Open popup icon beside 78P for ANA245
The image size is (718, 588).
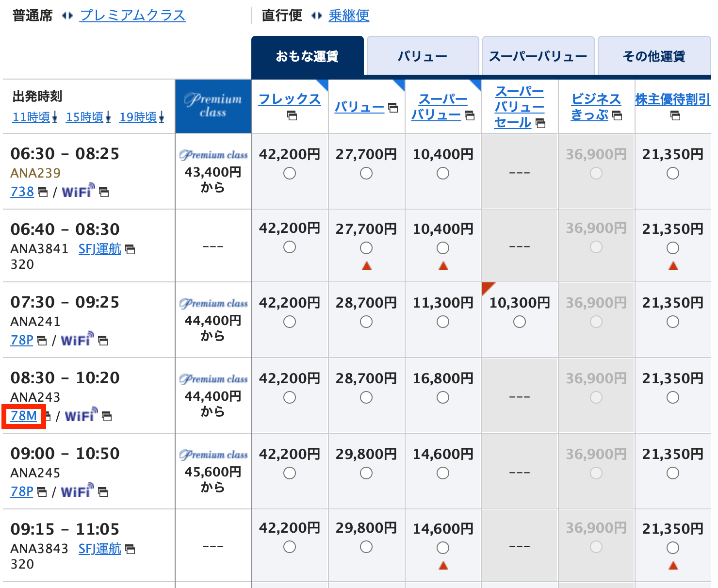[42, 492]
